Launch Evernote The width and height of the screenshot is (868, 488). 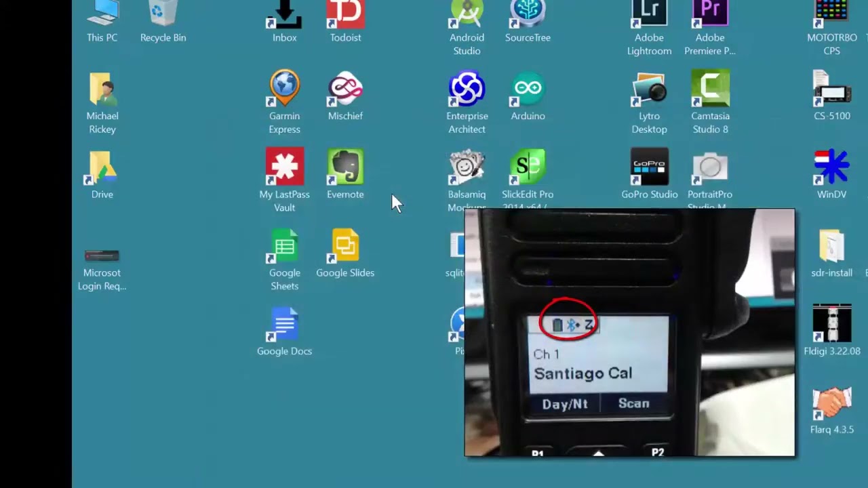[345, 175]
